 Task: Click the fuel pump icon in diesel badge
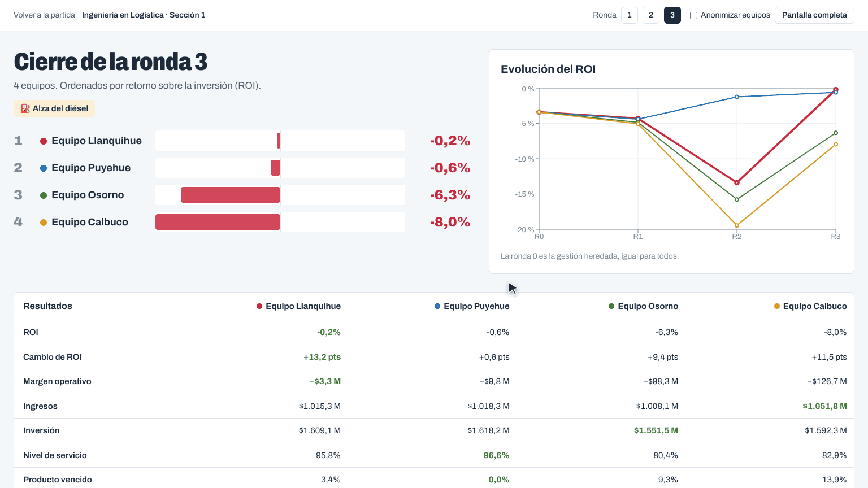25,108
